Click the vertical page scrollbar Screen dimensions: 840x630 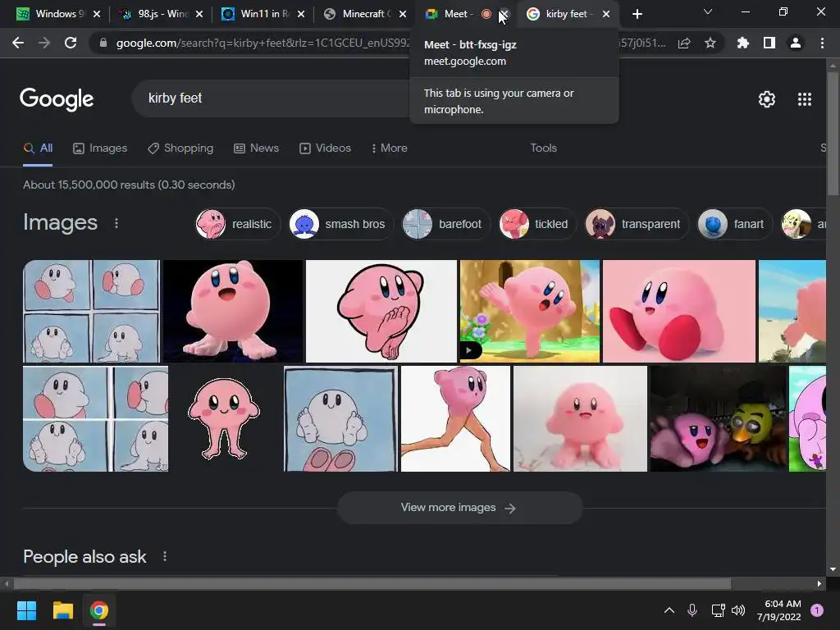point(833,133)
